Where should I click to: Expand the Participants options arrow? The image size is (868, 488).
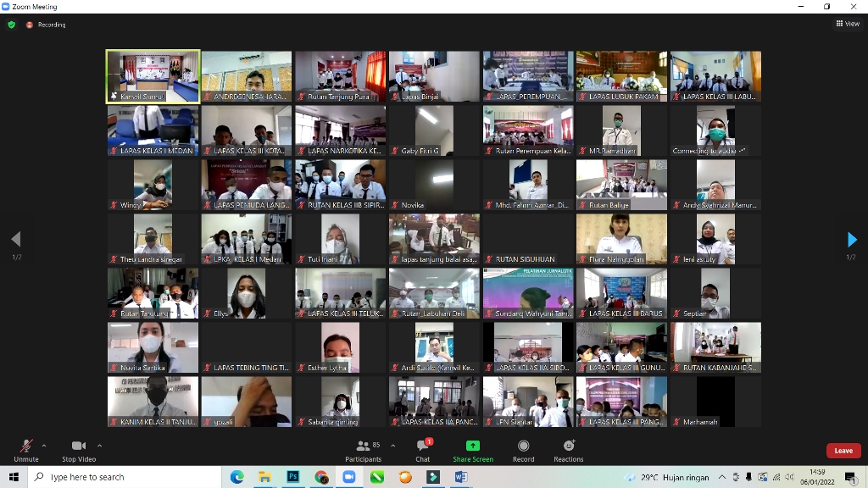392,446
